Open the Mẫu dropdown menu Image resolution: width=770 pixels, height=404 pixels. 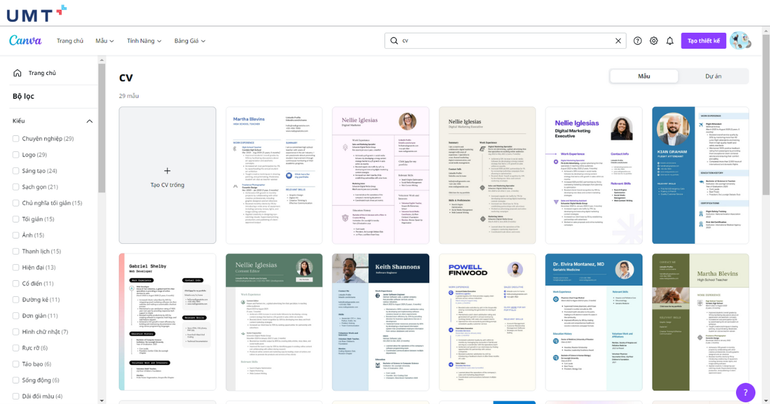[104, 41]
